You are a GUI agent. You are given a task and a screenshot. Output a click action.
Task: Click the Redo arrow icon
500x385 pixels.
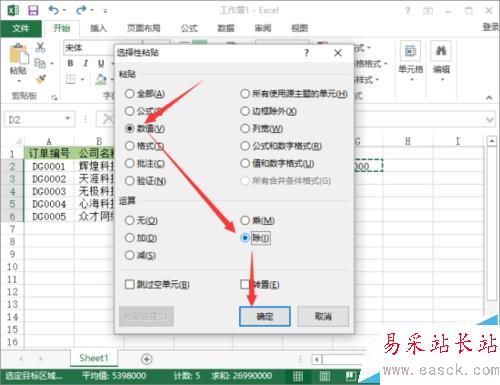(x=81, y=10)
